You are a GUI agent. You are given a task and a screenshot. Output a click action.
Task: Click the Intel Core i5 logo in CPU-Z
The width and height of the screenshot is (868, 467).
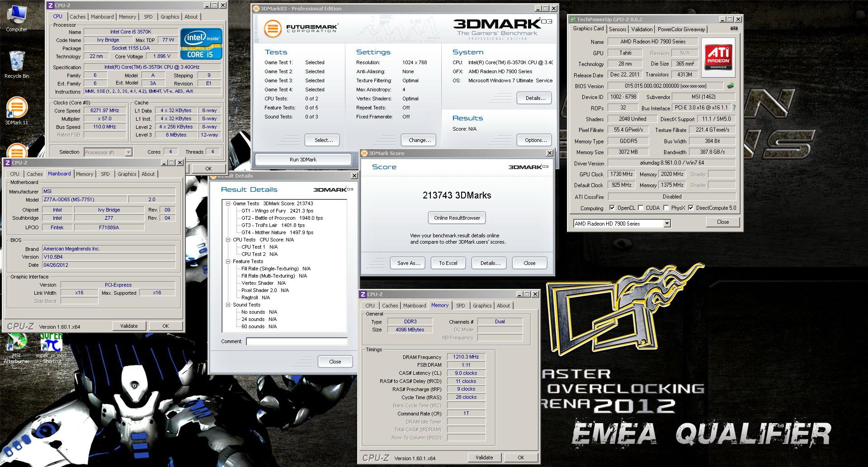202,44
